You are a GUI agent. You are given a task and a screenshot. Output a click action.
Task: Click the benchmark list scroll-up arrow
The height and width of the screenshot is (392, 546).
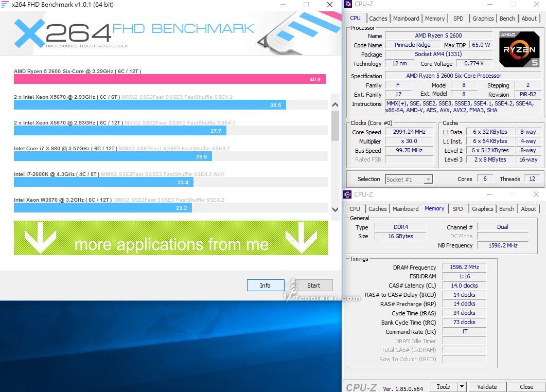pos(335,104)
